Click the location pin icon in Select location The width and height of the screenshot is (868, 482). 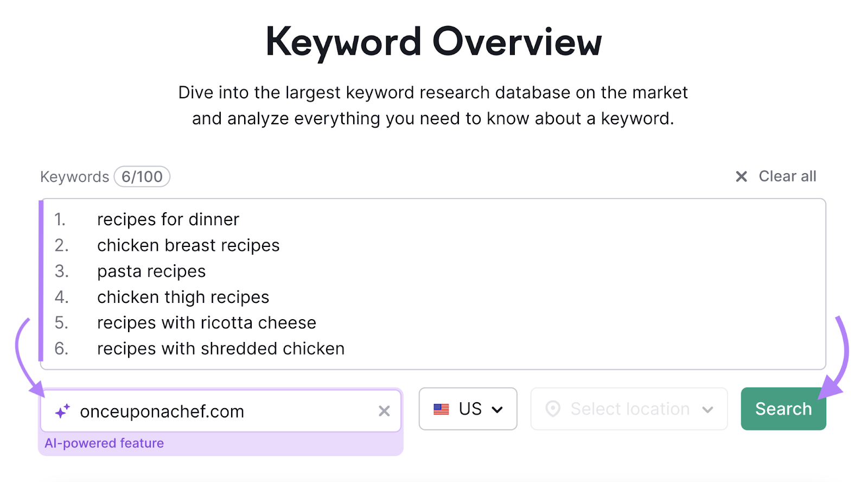(x=553, y=409)
